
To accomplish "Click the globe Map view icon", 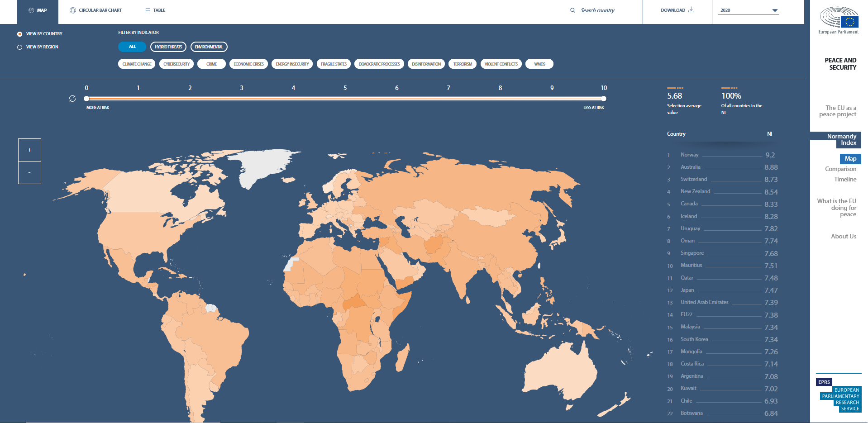I will tap(31, 10).
